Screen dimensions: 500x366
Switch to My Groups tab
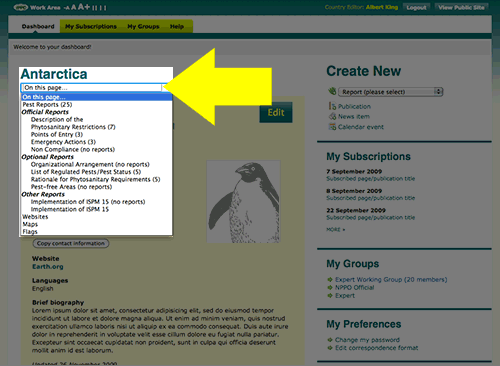click(143, 26)
